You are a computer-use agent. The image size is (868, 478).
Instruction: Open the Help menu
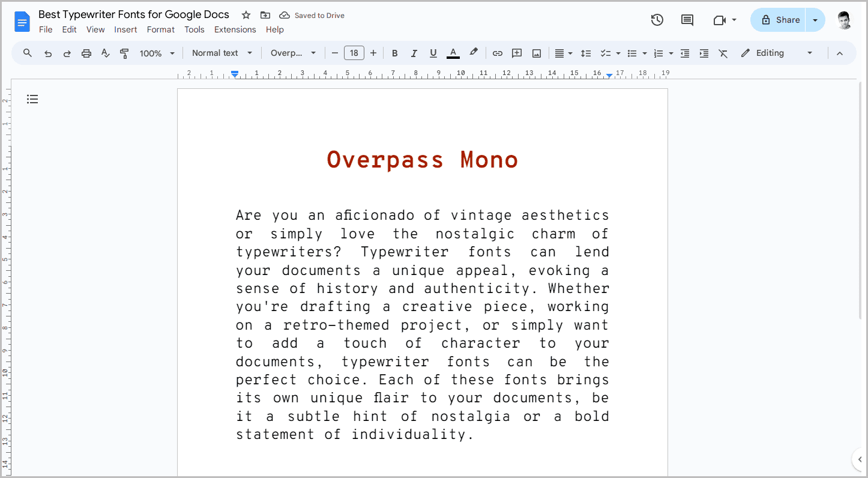pos(275,29)
